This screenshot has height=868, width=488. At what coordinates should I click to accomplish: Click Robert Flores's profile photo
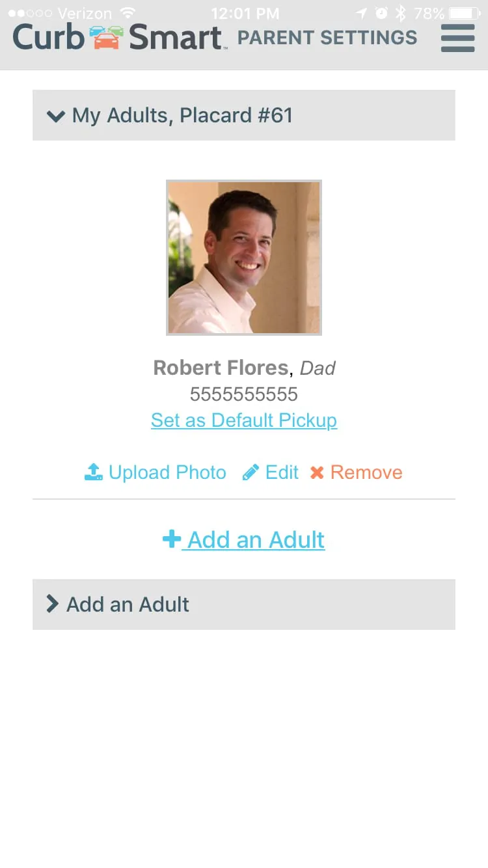click(x=243, y=257)
